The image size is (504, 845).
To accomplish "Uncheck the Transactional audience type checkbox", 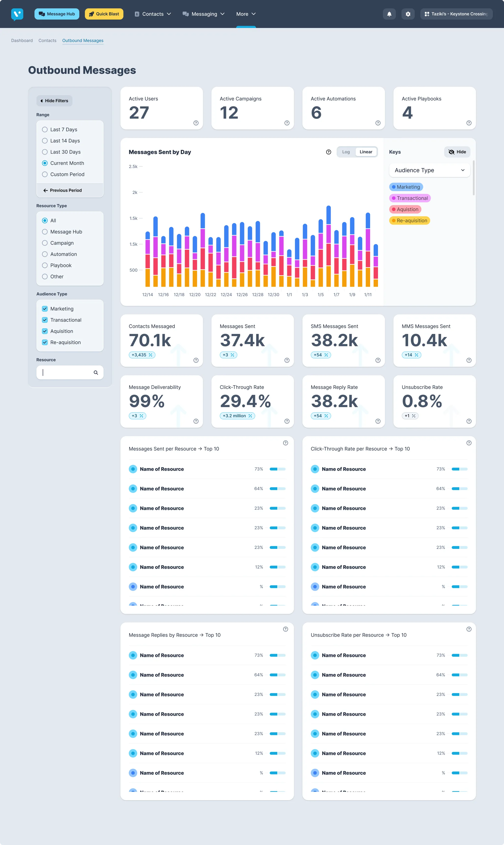I will [45, 320].
